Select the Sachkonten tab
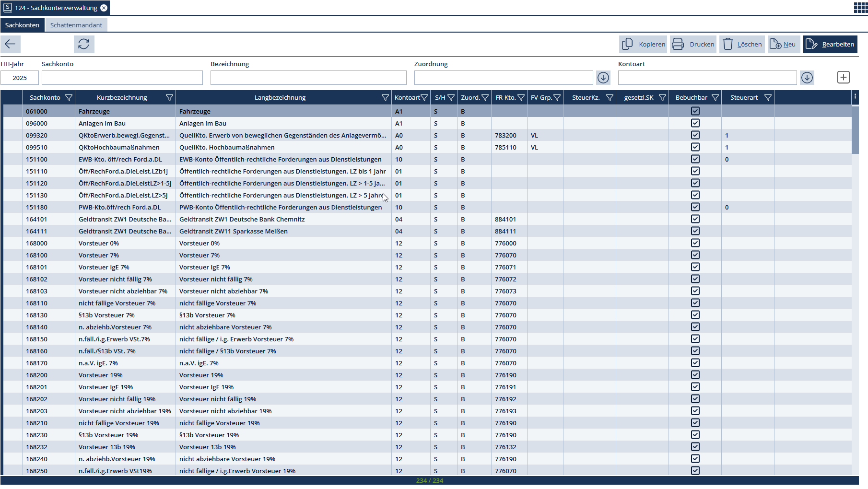 tap(22, 25)
